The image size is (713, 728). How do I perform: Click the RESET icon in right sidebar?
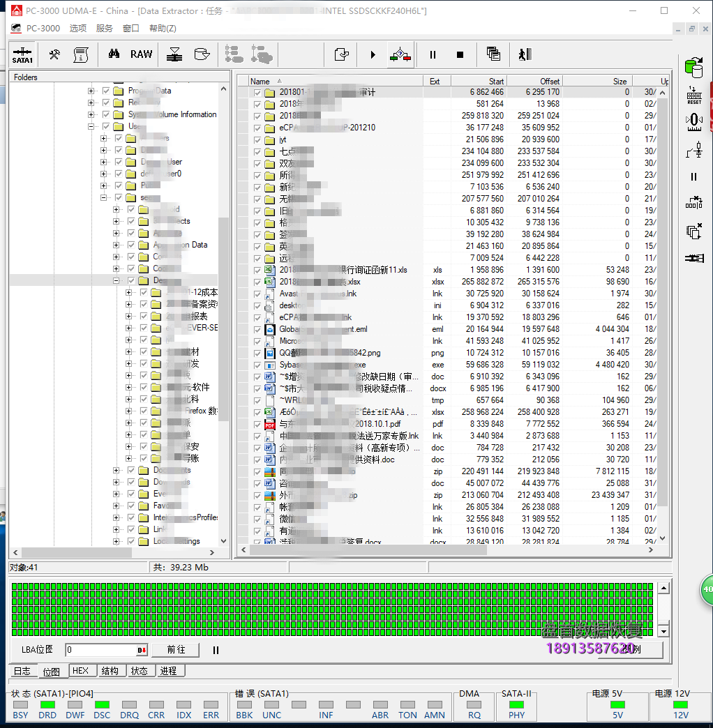(693, 96)
